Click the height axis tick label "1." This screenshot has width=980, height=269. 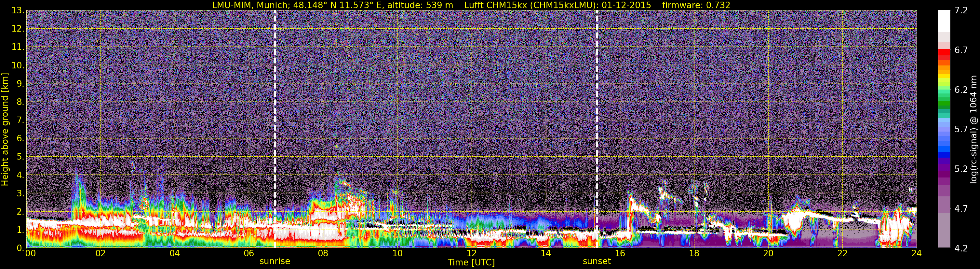coord(20,230)
